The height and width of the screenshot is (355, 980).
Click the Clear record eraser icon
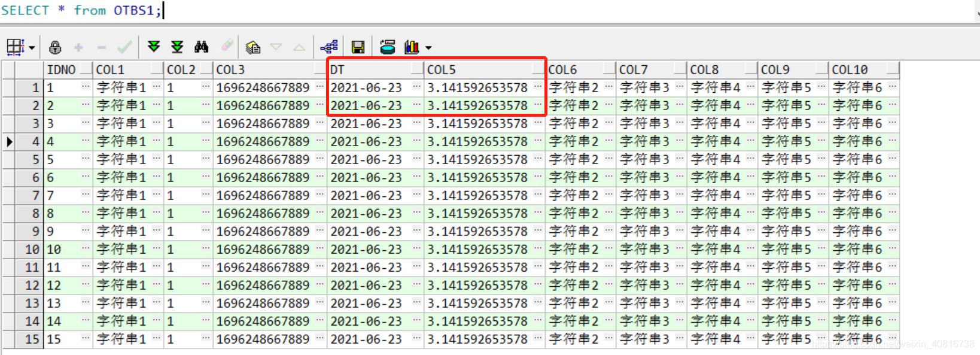[227, 46]
